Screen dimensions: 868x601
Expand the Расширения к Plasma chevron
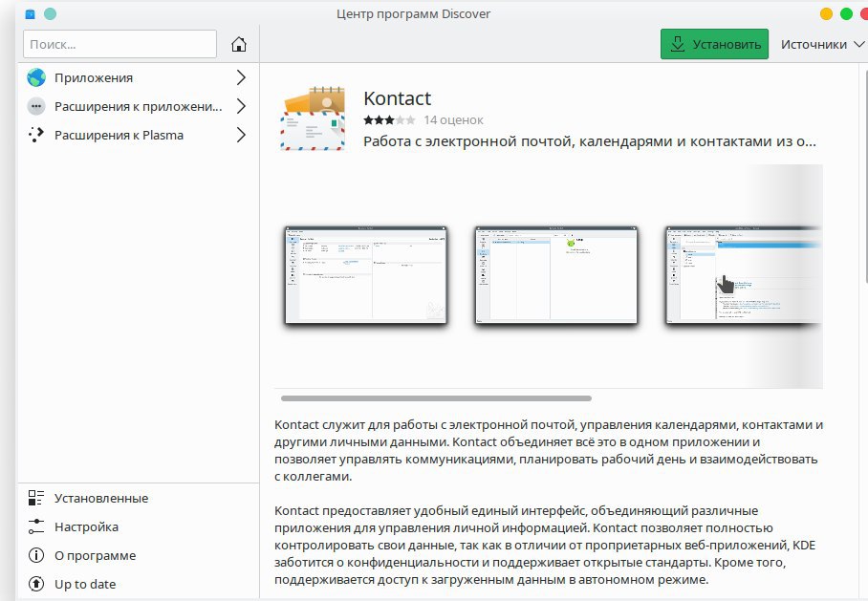(x=241, y=135)
